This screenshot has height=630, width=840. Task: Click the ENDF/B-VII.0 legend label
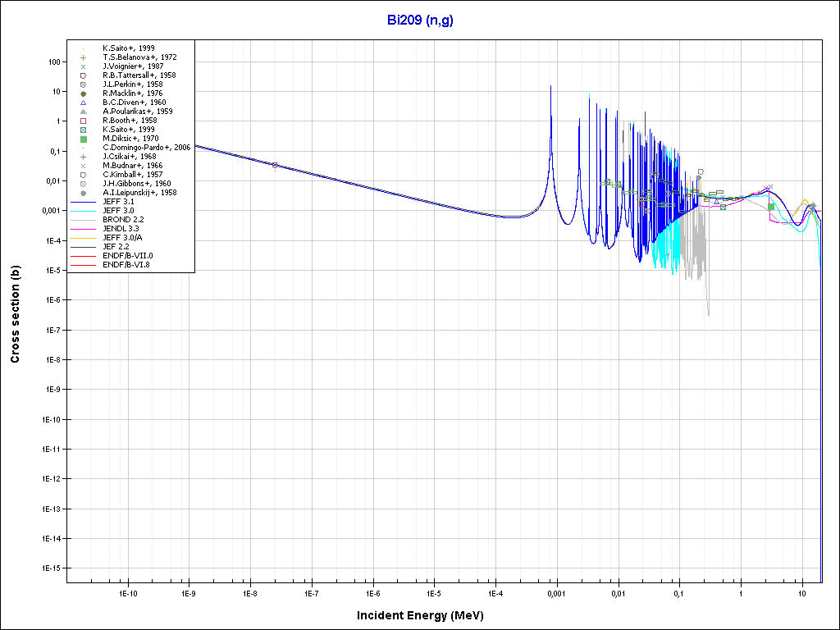tap(128, 256)
